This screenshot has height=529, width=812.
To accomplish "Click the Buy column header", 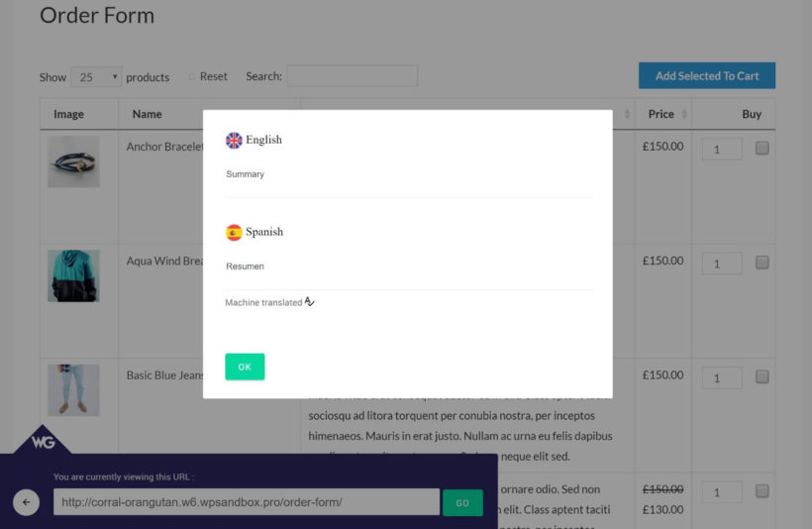I will click(751, 114).
